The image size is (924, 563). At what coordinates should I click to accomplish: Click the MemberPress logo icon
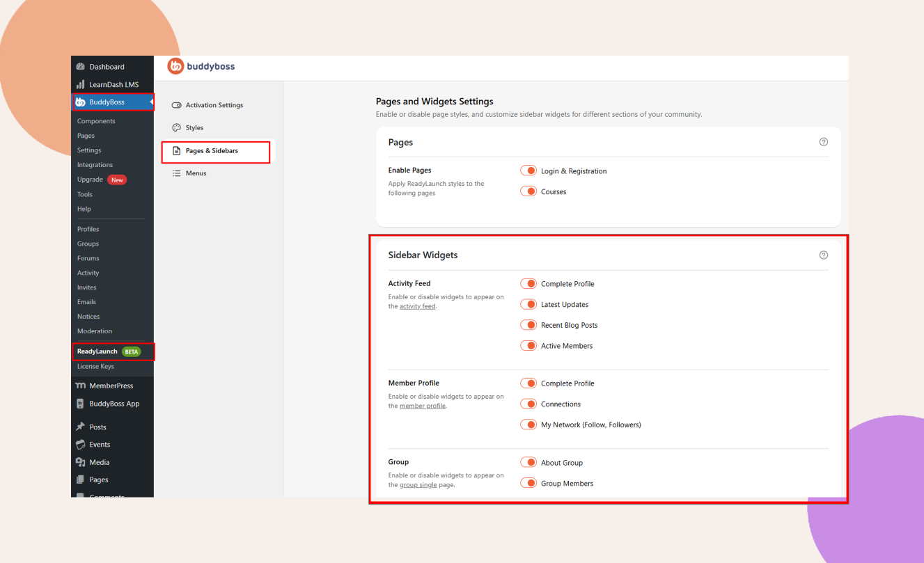(x=80, y=386)
